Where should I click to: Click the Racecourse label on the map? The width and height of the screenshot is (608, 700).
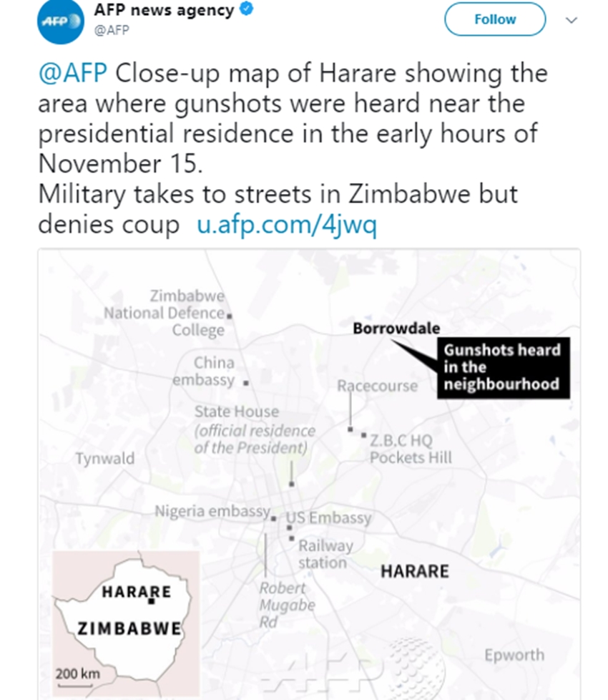point(377,386)
